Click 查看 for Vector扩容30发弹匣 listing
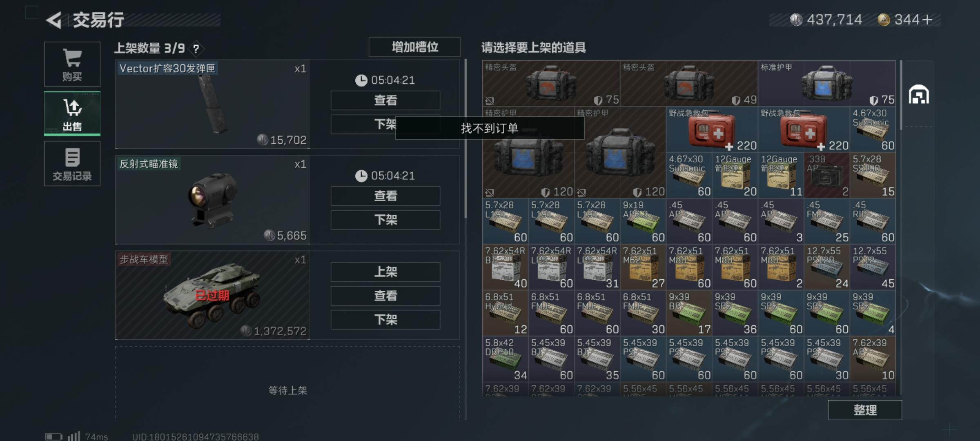Viewport: 980px width, 441px height. click(x=385, y=100)
